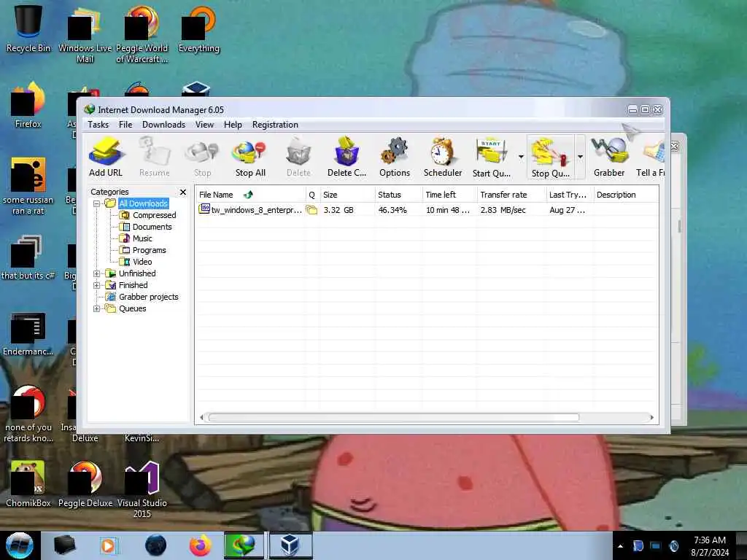Collapse the All Downloads tree node
This screenshot has width=747, height=560.
(97, 204)
